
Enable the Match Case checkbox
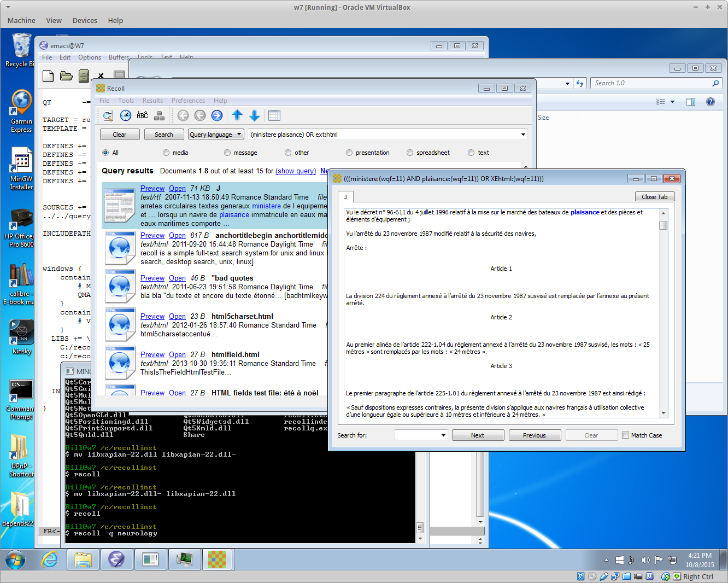[x=625, y=435]
